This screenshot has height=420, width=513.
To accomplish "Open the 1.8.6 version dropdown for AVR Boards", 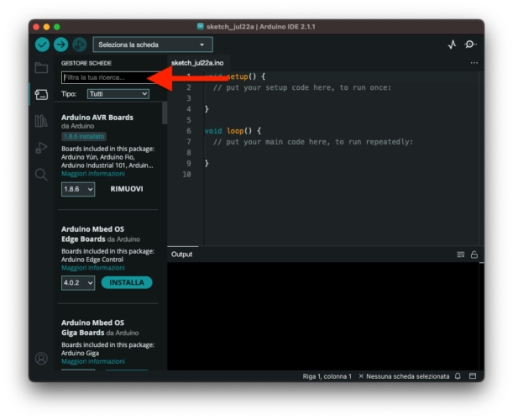I will click(78, 189).
